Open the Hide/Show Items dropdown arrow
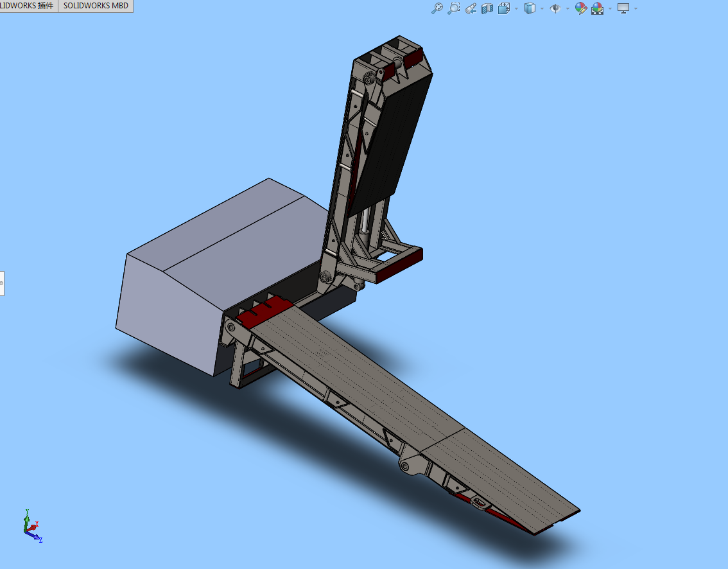The image size is (728, 569). coord(568,8)
